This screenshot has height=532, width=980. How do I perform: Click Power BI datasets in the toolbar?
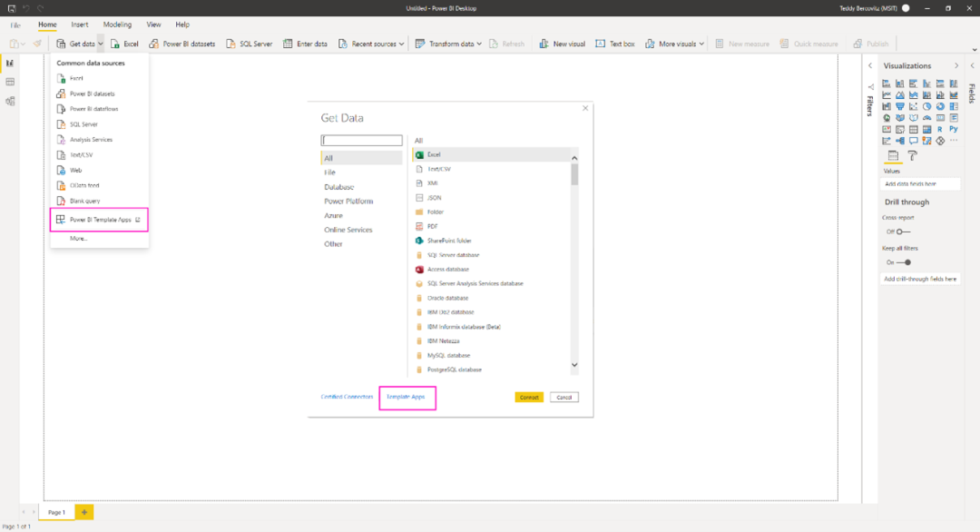pos(181,44)
